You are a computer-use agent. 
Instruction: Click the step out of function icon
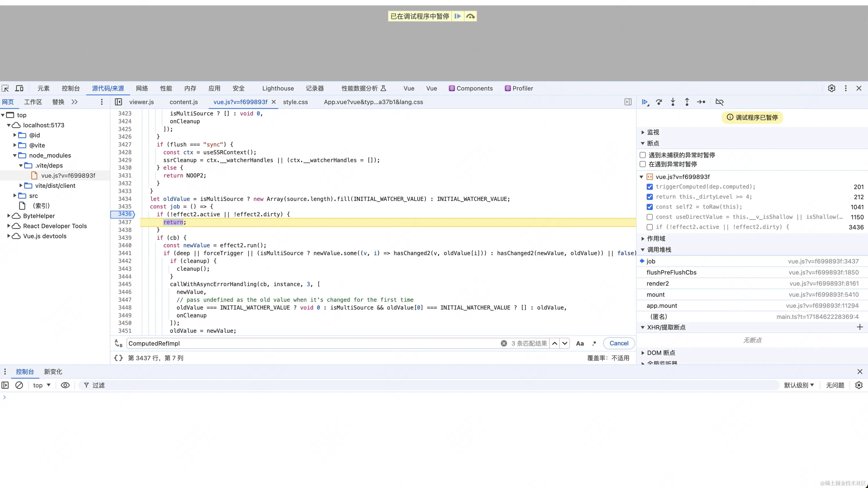click(x=687, y=102)
